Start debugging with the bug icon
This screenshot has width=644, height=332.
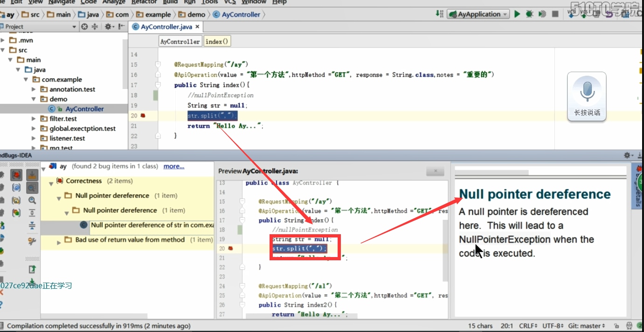pyautogui.click(x=529, y=14)
